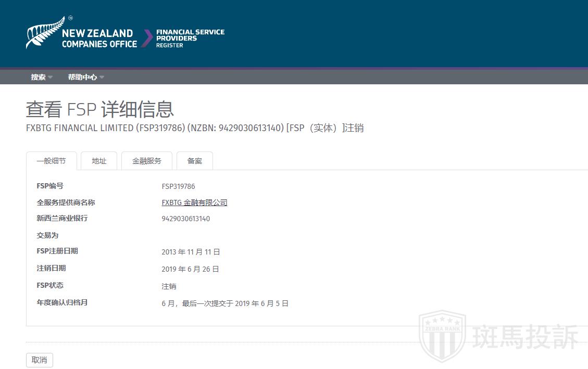Click the deregistration date 2019 年 6 月 26 日
This screenshot has height=369, width=588.
coord(190,270)
